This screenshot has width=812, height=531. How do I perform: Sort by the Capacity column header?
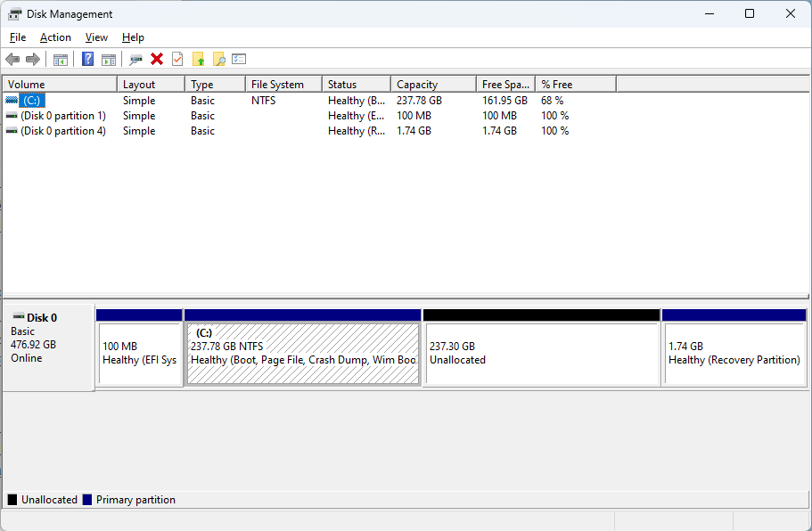click(433, 84)
